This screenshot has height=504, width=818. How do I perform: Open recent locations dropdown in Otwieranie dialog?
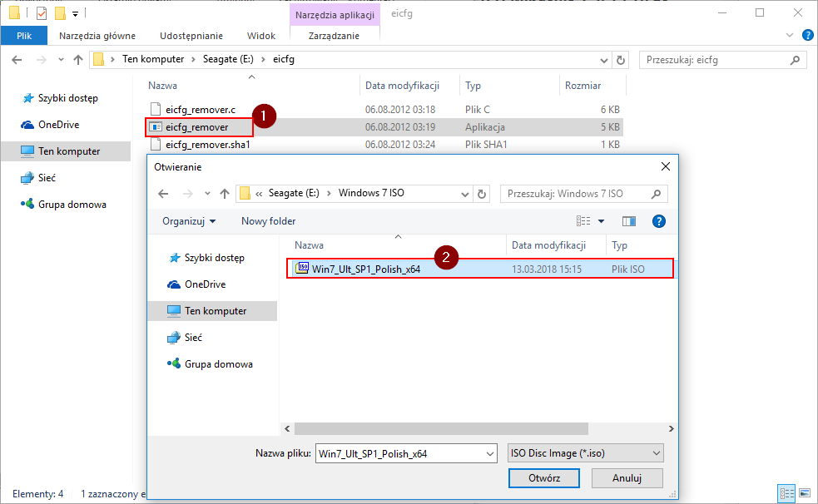pyautogui.click(x=208, y=194)
